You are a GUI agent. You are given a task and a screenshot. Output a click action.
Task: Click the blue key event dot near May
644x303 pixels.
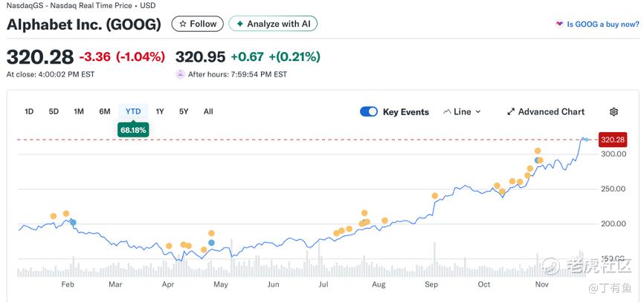pyautogui.click(x=212, y=243)
